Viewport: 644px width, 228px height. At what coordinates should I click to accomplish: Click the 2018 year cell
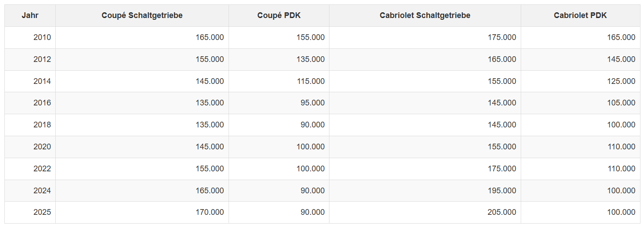click(x=42, y=125)
